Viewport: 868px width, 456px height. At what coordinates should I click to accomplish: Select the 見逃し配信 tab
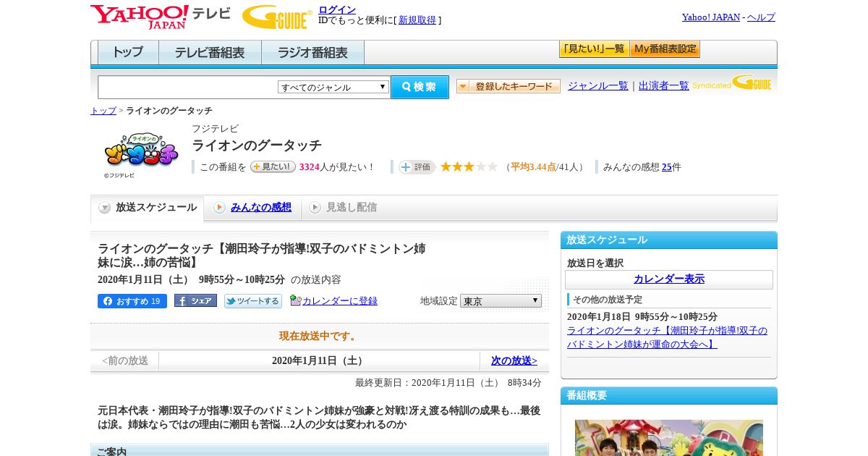click(343, 208)
